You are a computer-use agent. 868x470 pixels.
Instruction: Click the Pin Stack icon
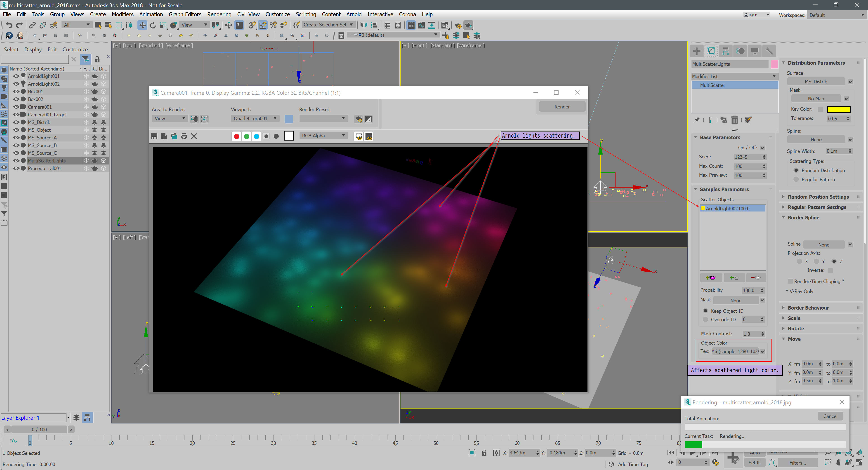pyautogui.click(x=697, y=120)
